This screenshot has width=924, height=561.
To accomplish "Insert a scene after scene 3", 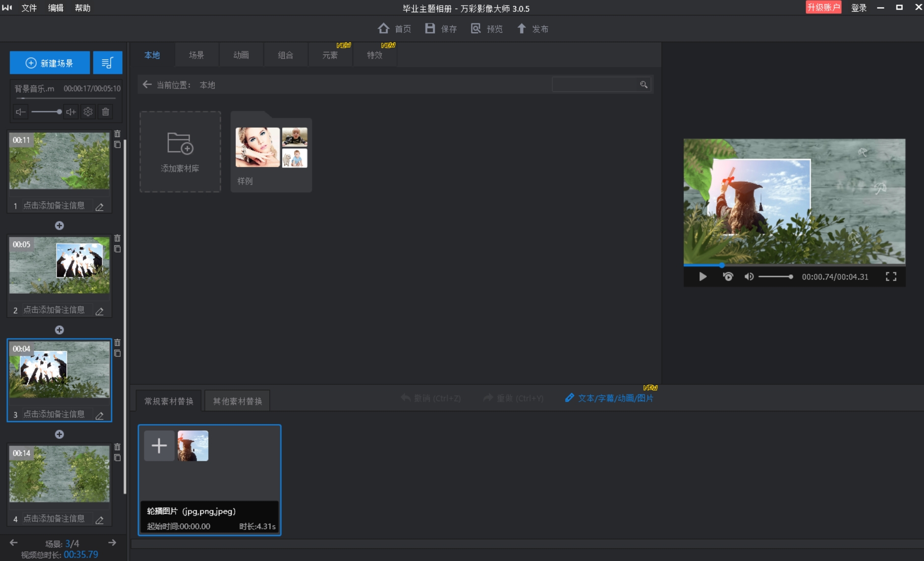I will click(x=60, y=434).
